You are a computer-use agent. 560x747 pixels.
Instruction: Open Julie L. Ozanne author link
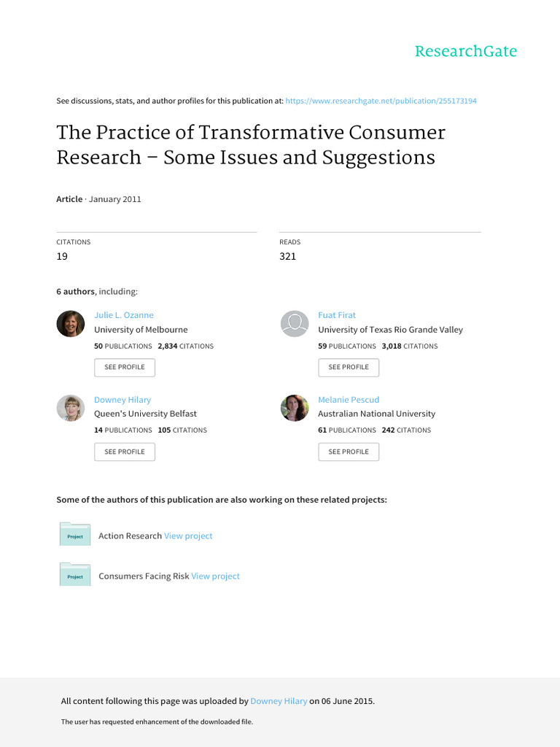point(124,315)
